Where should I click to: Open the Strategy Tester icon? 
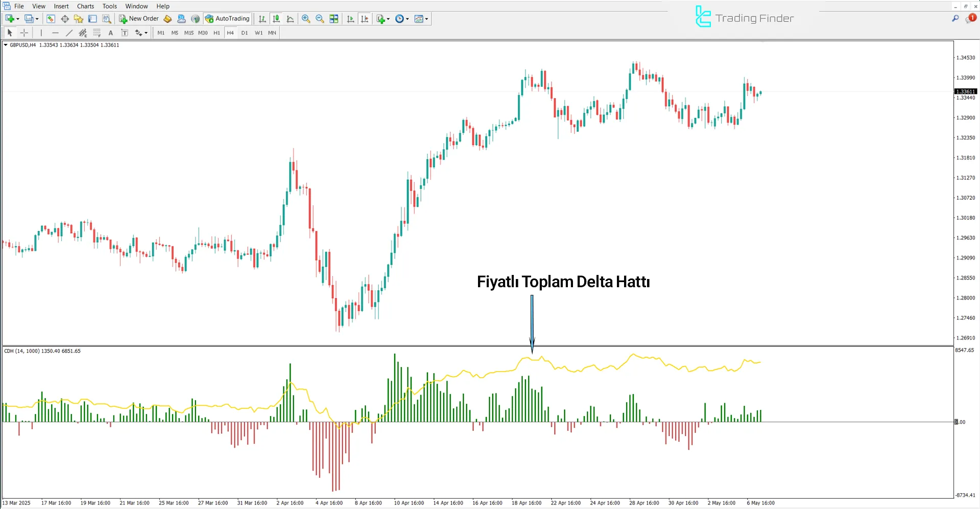[x=106, y=19]
